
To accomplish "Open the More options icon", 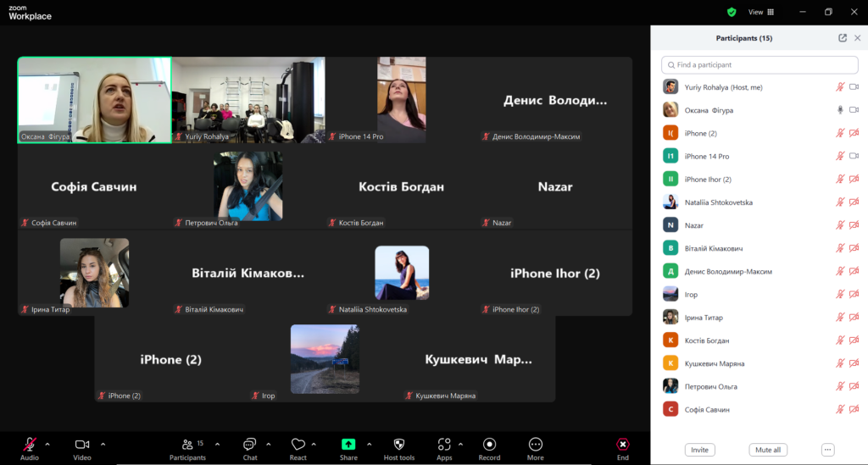I will coord(535,445).
